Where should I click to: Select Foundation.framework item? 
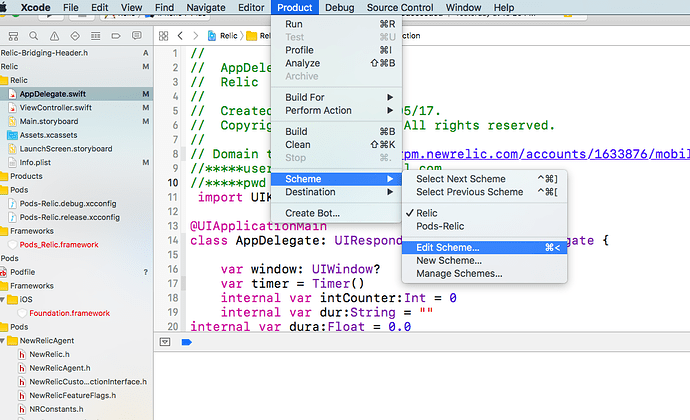[70, 313]
